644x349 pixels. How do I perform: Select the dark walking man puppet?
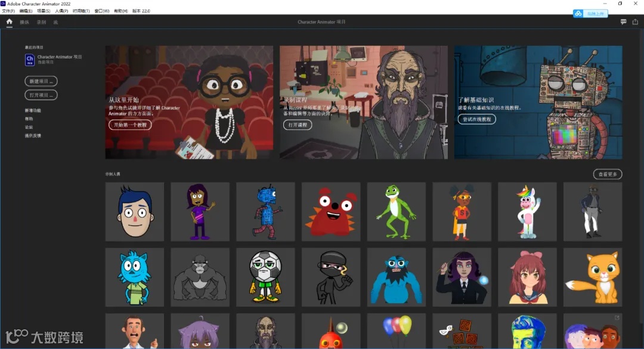593,212
